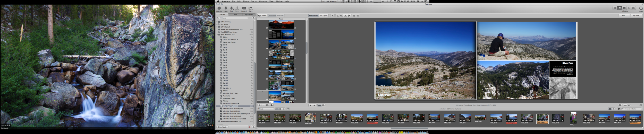Click the Import arrow icon

(x=226, y=8)
